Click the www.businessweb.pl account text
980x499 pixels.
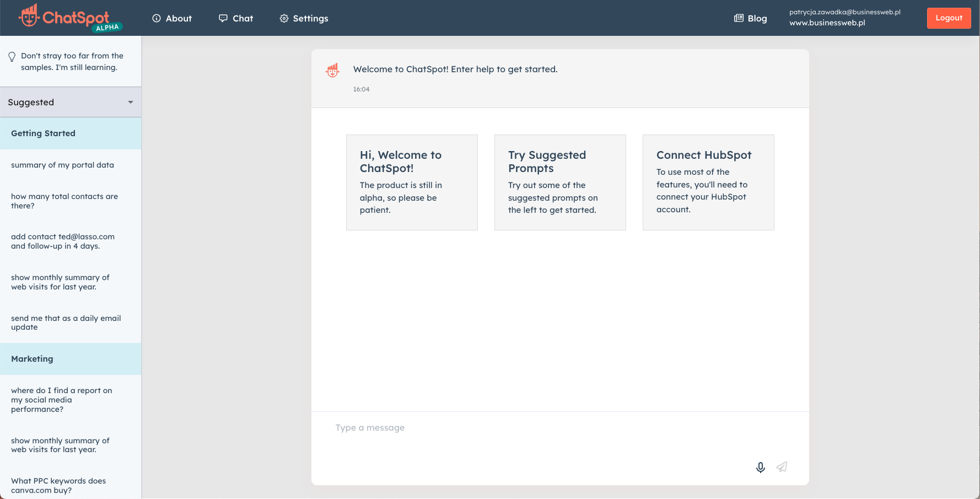click(x=827, y=23)
